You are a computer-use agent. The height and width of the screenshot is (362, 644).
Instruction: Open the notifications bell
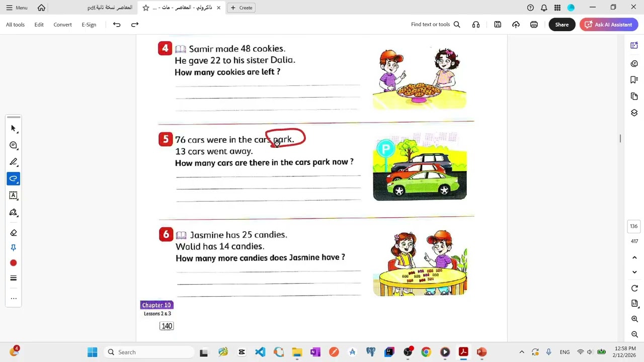[x=544, y=8]
